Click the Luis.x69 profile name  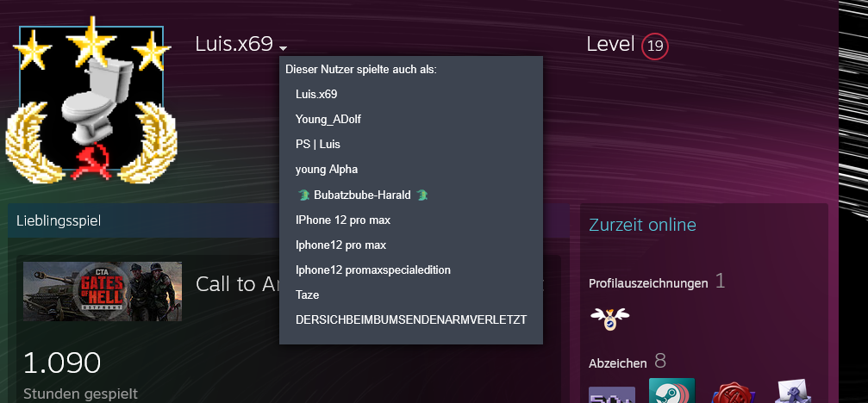(234, 44)
